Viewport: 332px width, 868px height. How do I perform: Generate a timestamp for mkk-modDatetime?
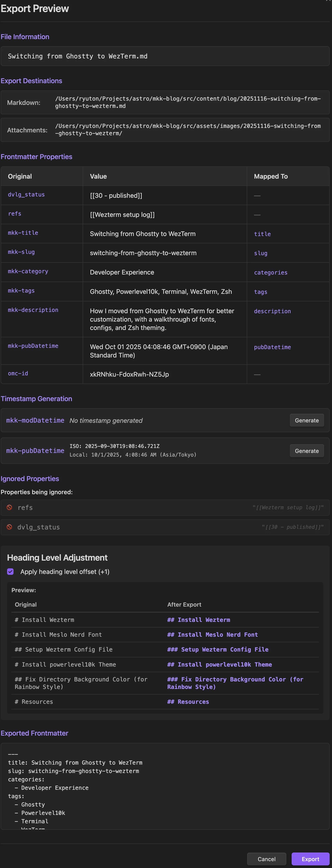point(306,420)
